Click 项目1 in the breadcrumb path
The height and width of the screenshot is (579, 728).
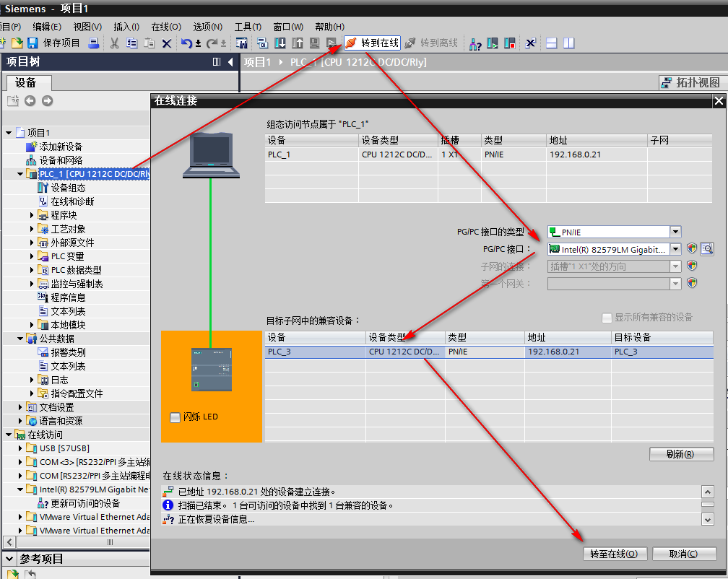pyautogui.click(x=257, y=62)
